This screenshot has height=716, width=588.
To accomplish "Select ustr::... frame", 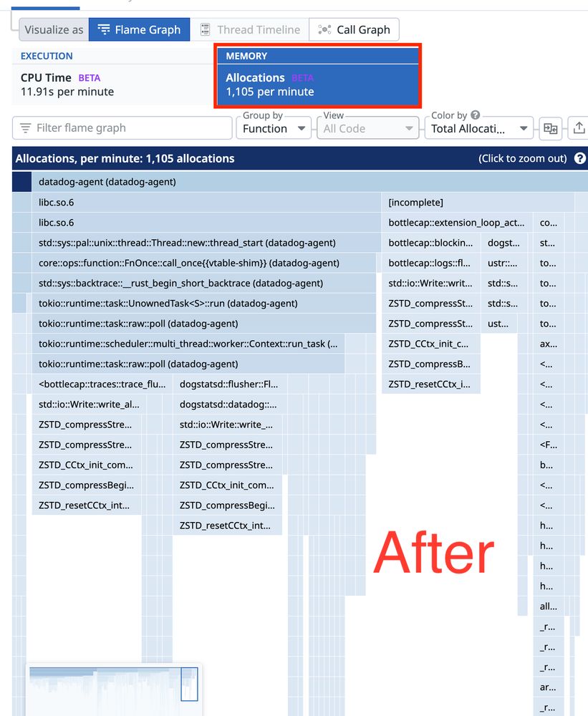I will pyautogui.click(x=504, y=263).
